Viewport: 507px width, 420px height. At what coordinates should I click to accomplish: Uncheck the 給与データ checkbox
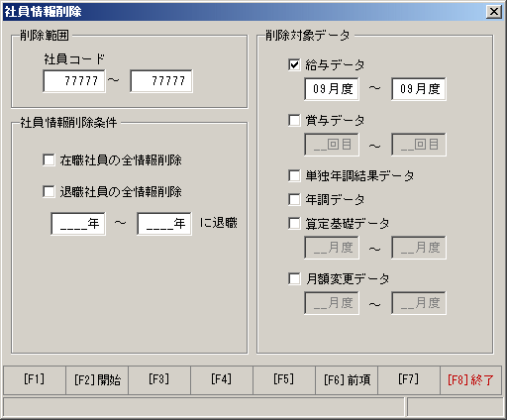[294, 64]
